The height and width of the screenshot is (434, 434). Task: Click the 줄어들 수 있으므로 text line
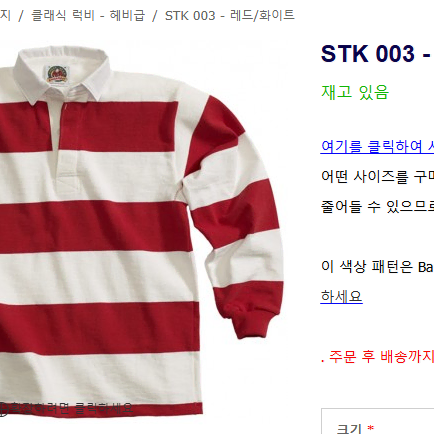pyautogui.click(x=377, y=206)
